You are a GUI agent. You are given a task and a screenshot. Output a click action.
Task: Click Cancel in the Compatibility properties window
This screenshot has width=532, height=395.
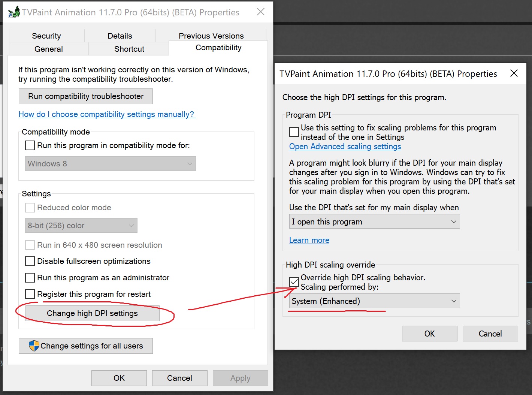click(180, 378)
